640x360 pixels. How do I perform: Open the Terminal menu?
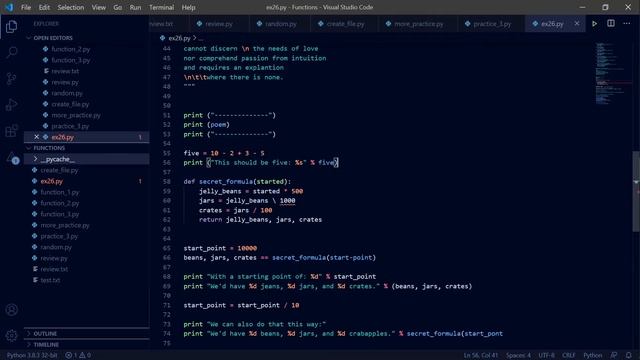[x=161, y=7]
